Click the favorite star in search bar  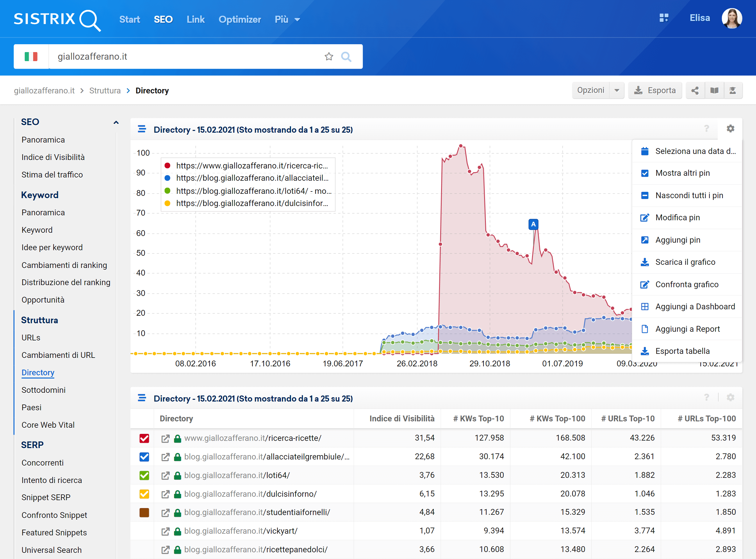329,56
